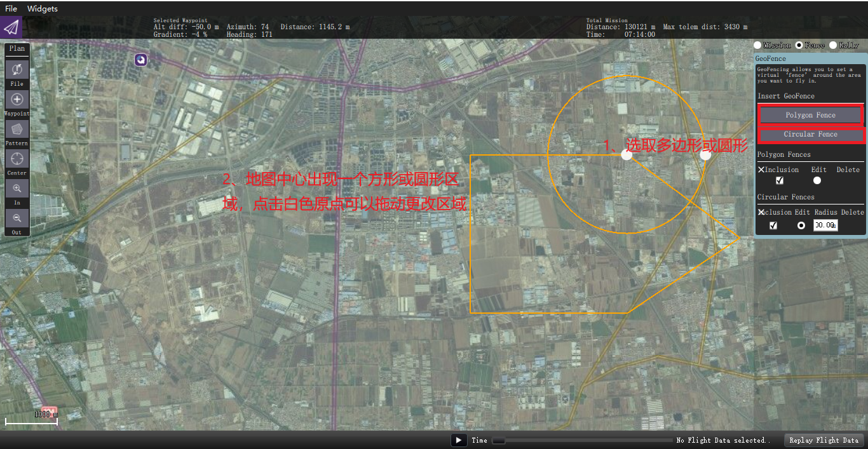Click the paper plane logo icon
868x449 pixels.
pyautogui.click(x=11, y=27)
